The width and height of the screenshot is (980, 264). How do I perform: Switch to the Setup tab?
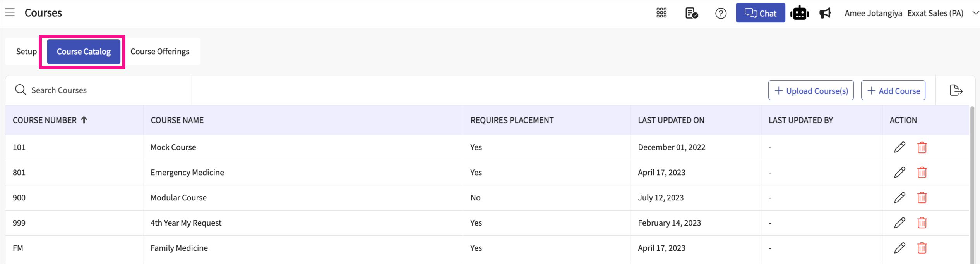[x=26, y=52]
